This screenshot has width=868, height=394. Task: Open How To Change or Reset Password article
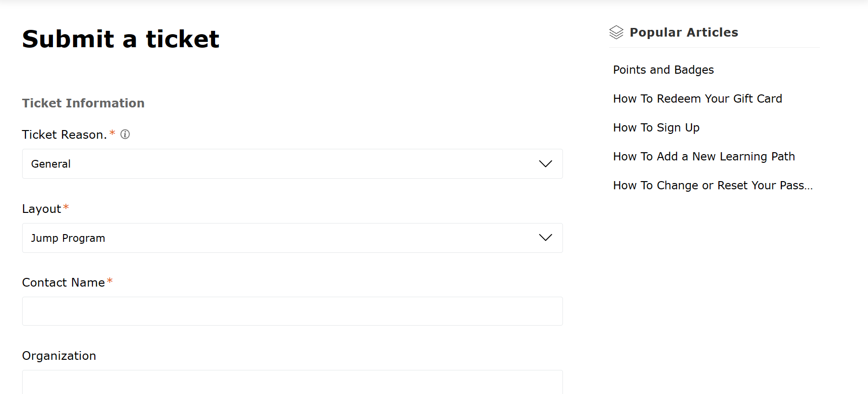pyautogui.click(x=713, y=185)
